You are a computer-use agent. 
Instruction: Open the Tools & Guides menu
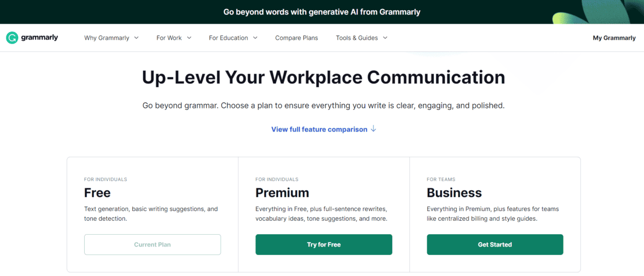[357, 38]
